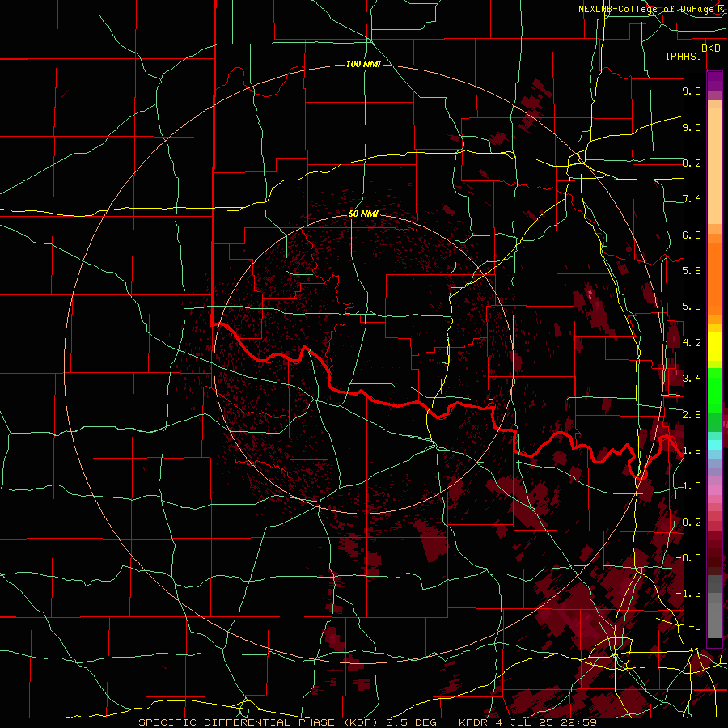Screen dimensions: 728x728
Task: Click the 5.0 legend value
Action: point(692,307)
